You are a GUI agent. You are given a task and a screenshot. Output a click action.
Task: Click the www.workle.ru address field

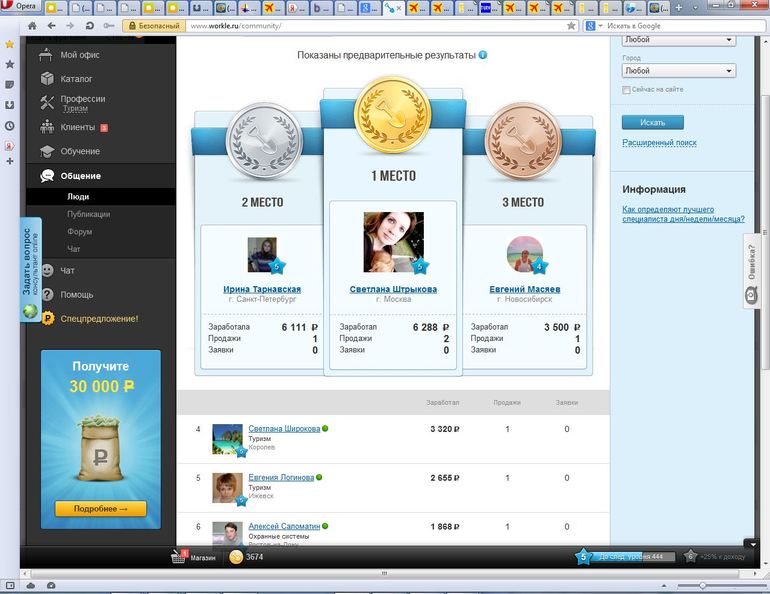pos(376,26)
